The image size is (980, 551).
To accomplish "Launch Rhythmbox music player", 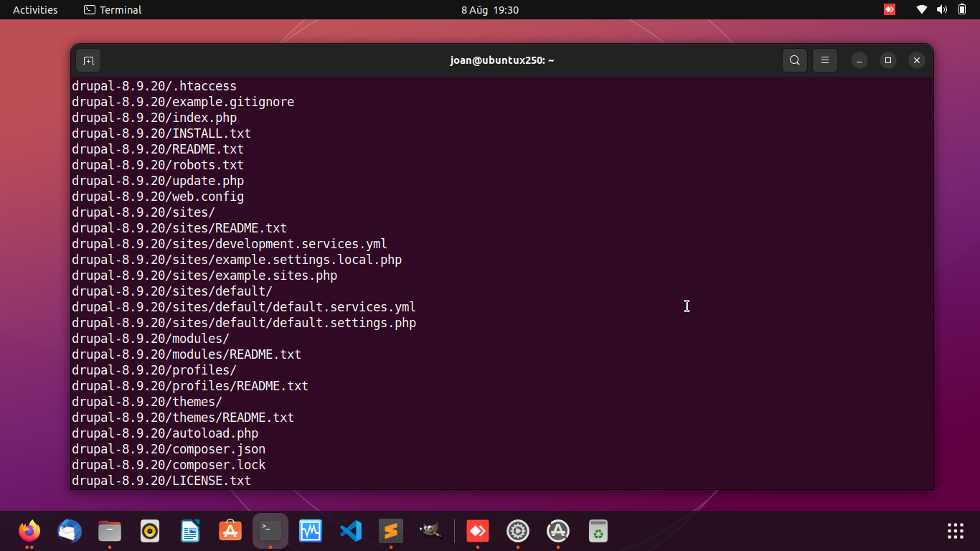I will pos(150,531).
